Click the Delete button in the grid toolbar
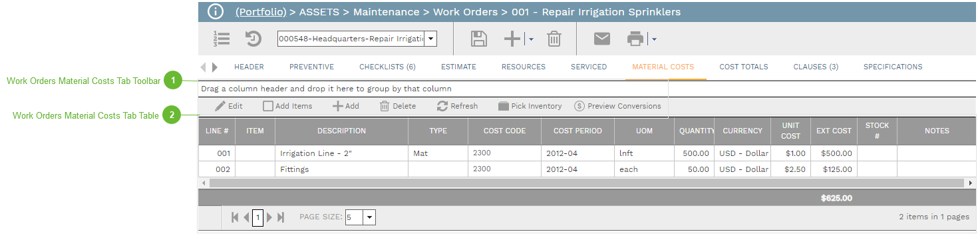The image size is (980, 240). click(398, 106)
